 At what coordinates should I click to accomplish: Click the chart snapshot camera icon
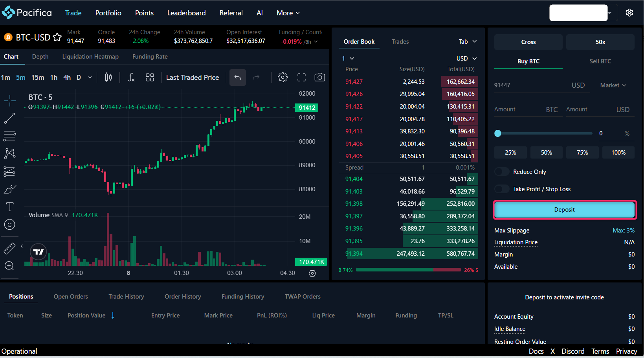[x=319, y=78]
